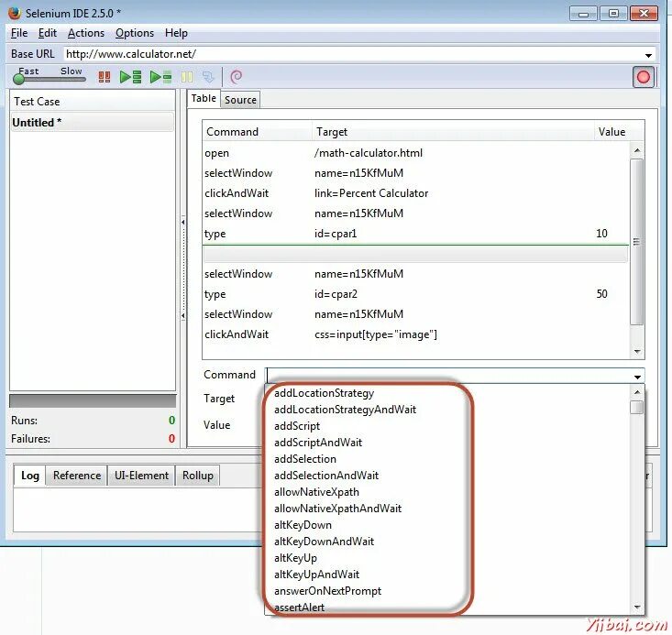This screenshot has width=672, height=635.
Task: Open the Reference tab
Action: [x=77, y=476]
